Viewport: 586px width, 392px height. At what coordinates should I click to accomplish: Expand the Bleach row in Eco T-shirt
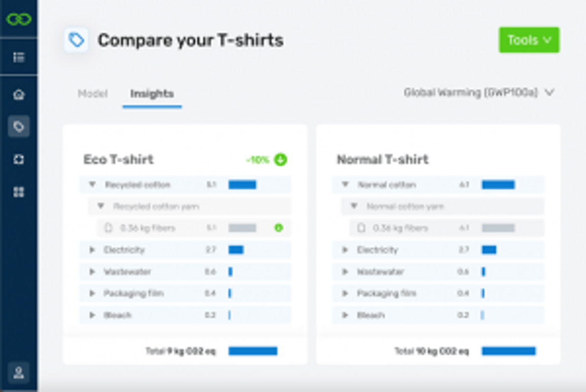(92, 315)
